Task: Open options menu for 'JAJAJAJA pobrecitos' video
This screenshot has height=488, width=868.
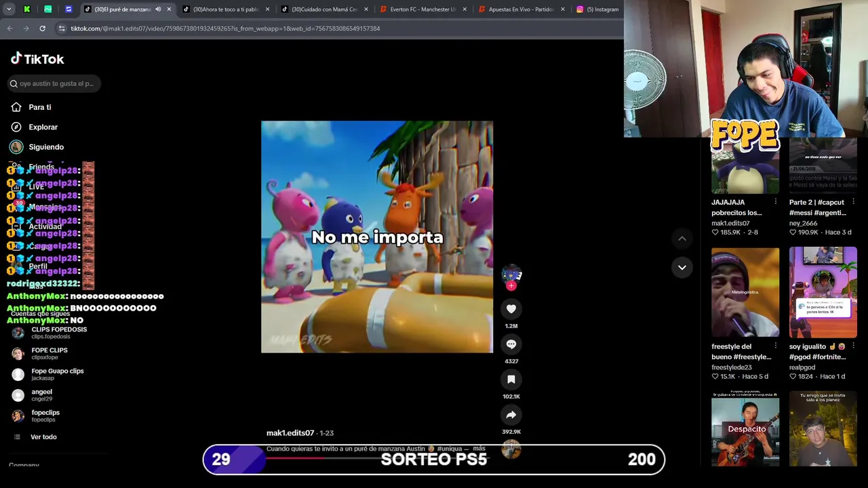Action: click(776, 202)
